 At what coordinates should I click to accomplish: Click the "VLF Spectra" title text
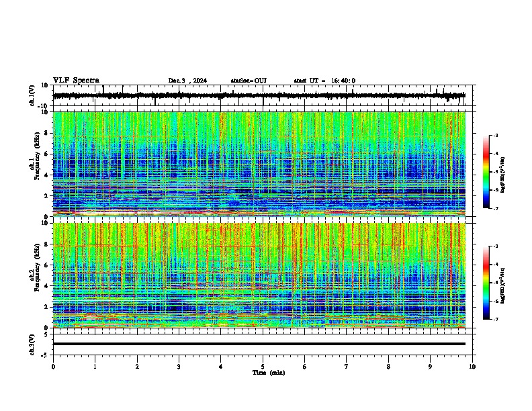[x=76, y=81]
